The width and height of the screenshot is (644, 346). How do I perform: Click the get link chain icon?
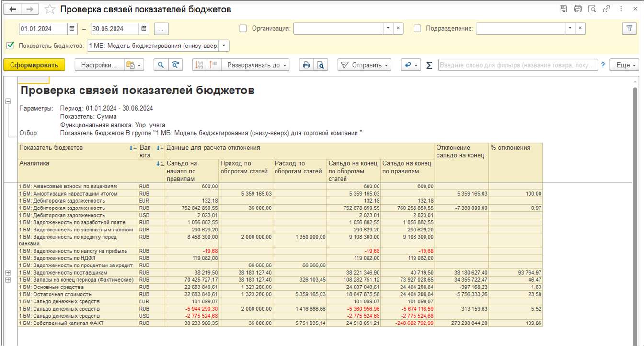607,9
